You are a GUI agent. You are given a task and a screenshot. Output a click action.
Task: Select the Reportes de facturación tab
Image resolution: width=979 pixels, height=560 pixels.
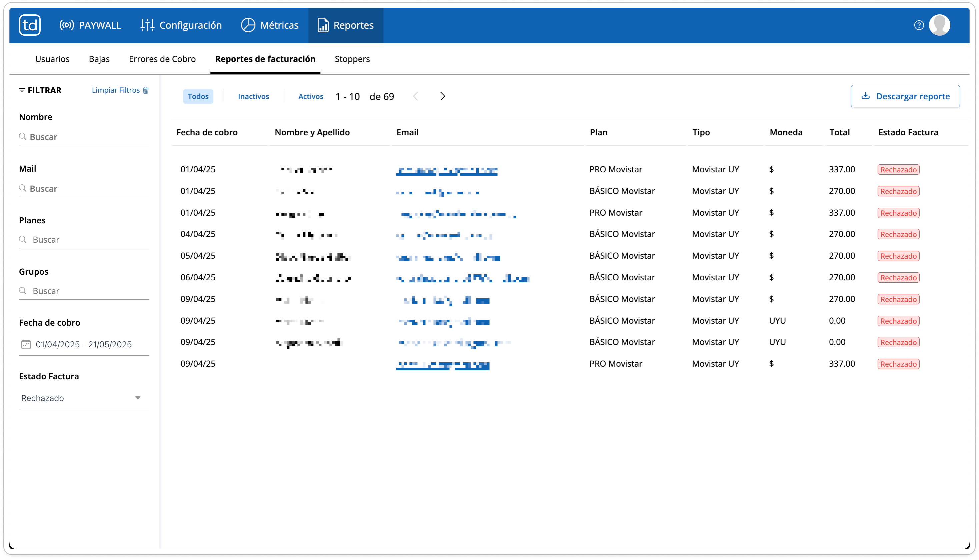pos(265,59)
